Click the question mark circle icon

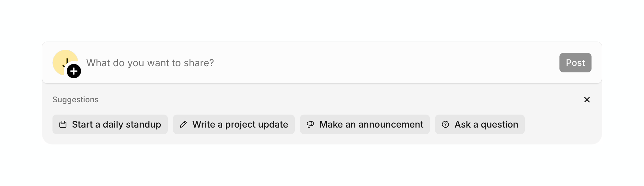445,124
